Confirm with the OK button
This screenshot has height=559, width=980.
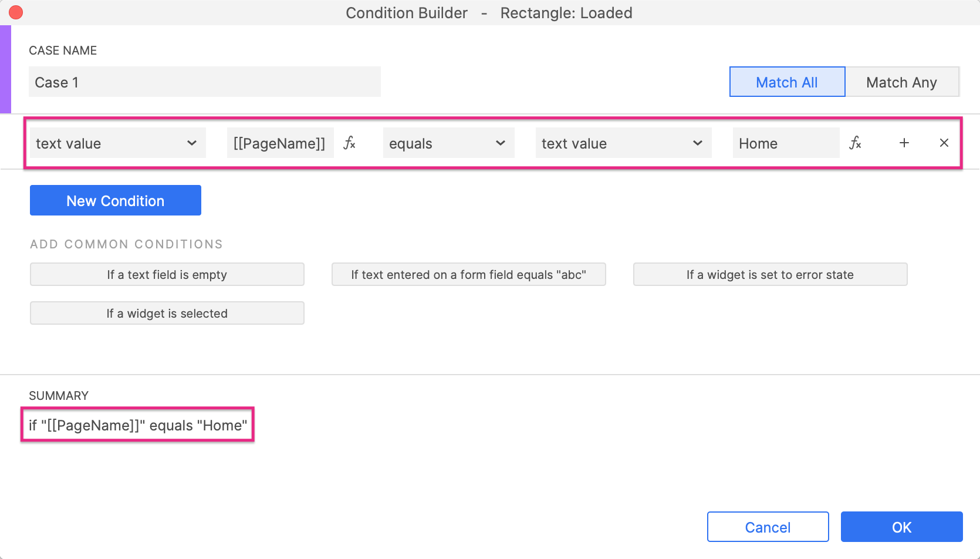(902, 527)
